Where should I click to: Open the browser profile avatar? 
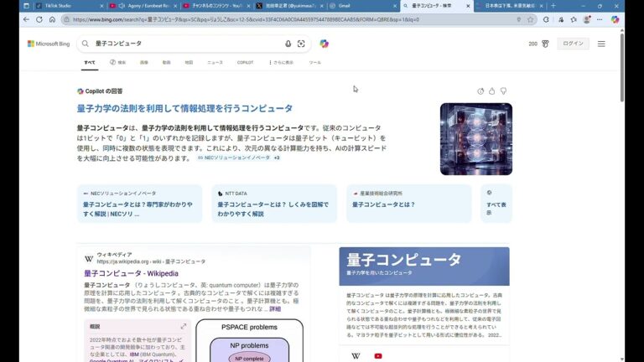click(587, 19)
